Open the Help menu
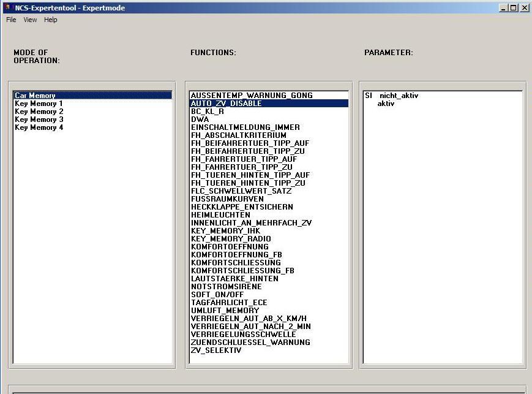532x394 pixels. coord(51,20)
